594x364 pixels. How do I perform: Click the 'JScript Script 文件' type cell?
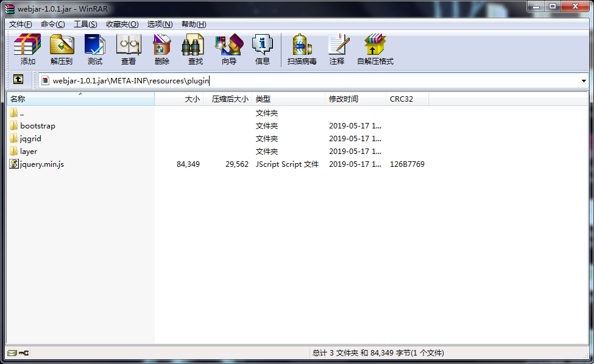pos(287,164)
